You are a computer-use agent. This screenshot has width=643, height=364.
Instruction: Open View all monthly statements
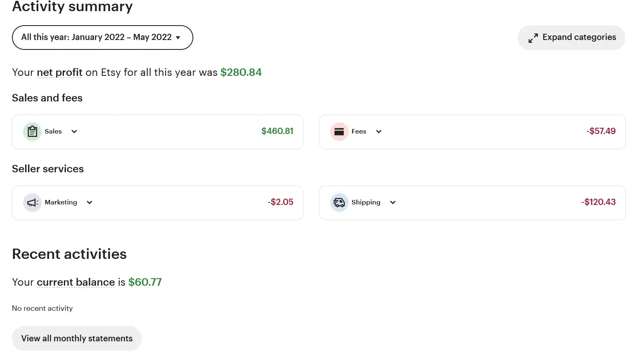point(77,338)
